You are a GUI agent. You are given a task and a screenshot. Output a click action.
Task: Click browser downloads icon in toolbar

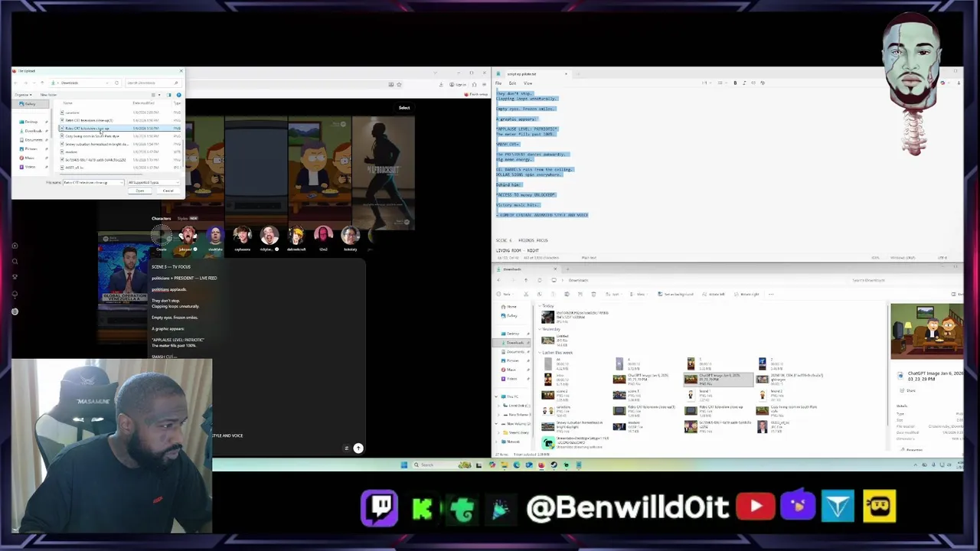(441, 85)
